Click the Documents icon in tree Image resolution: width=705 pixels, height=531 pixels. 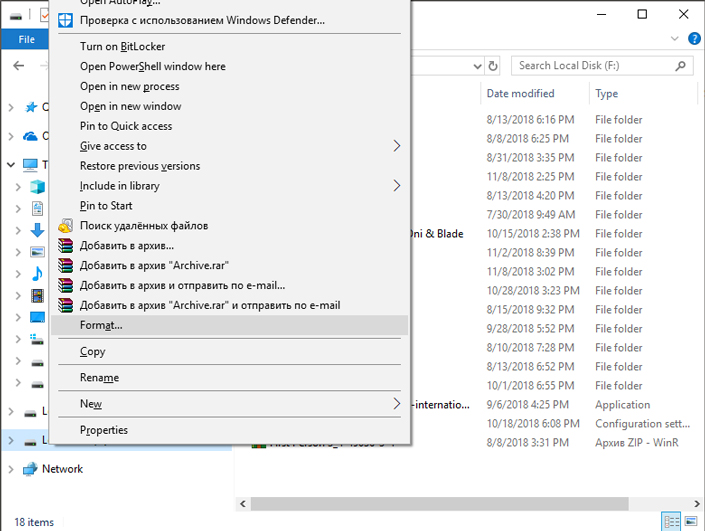click(x=37, y=208)
